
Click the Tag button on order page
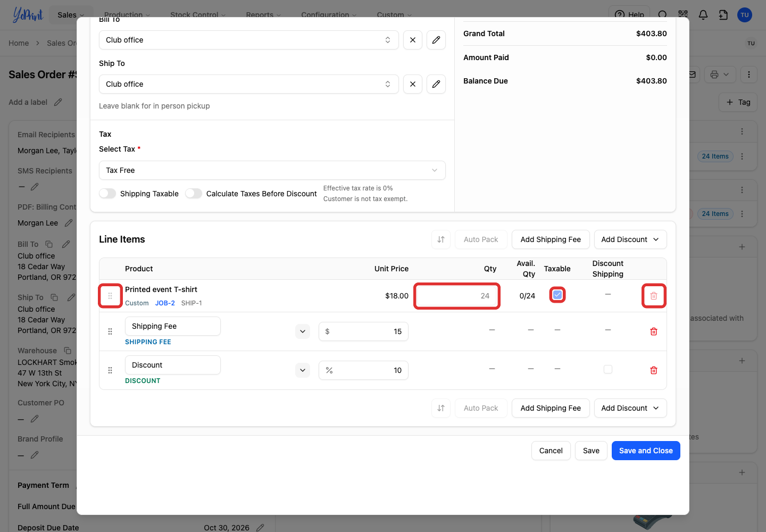click(x=738, y=102)
